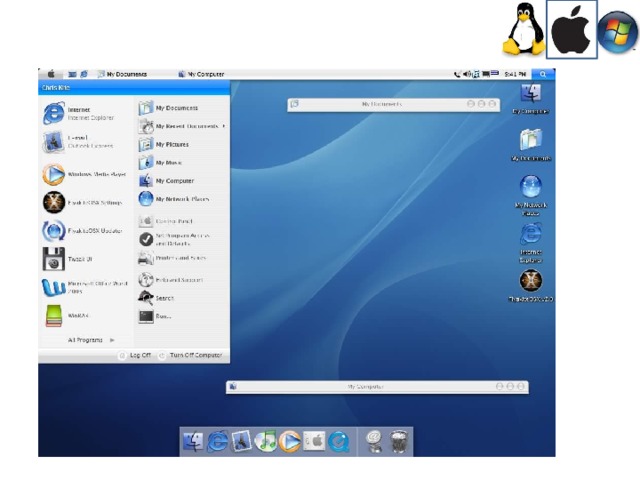This screenshot has height=480, width=640.
Task: Open the Apple logo start menu button
Action: coord(51,74)
